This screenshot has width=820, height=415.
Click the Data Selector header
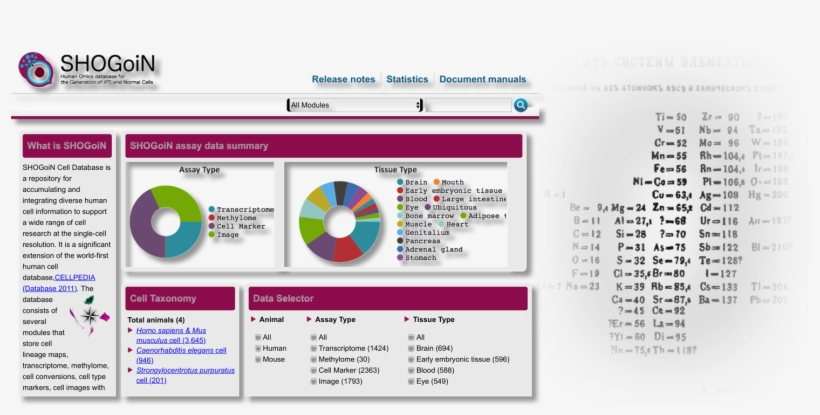tap(388, 298)
